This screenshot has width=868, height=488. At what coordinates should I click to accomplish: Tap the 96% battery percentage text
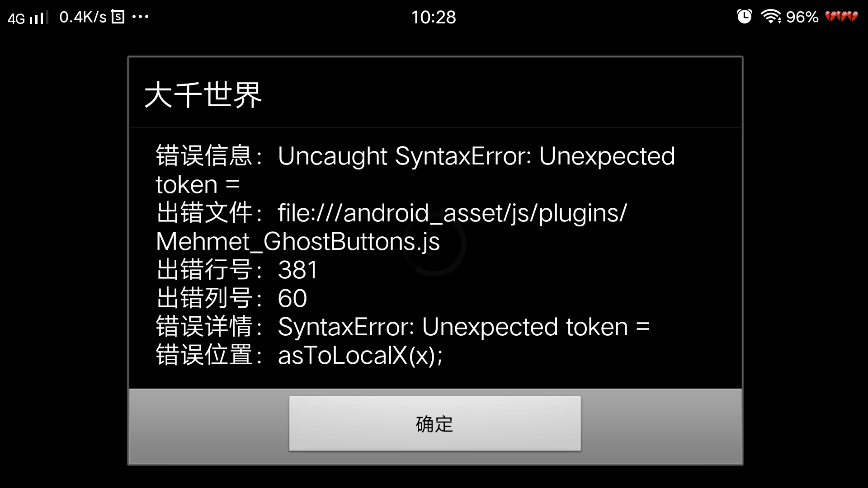(x=802, y=17)
